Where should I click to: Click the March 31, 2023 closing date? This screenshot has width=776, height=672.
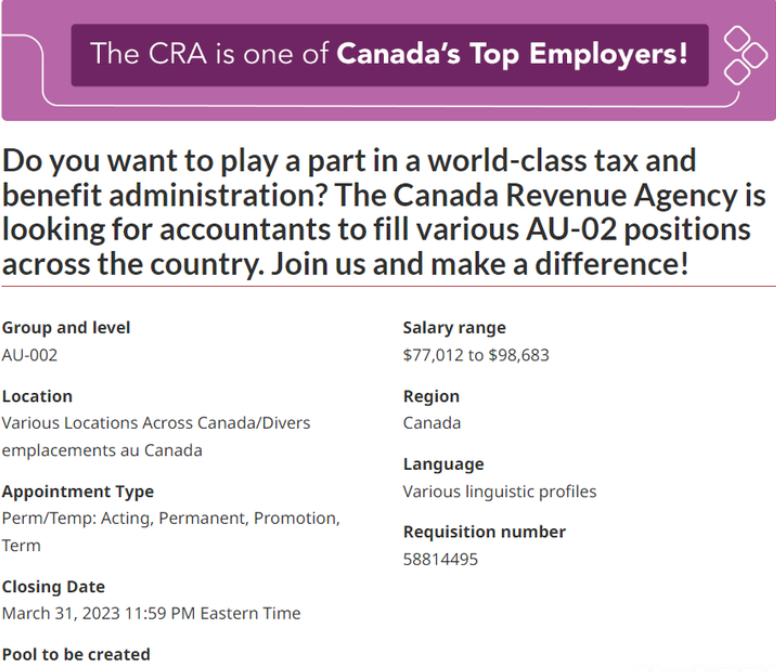pos(151,613)
